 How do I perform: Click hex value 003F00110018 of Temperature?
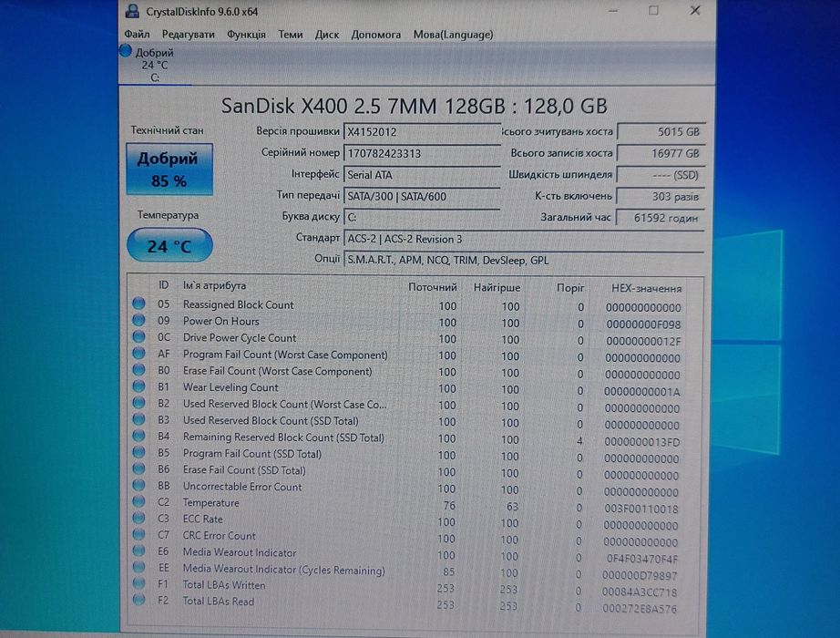coord(641,509)
